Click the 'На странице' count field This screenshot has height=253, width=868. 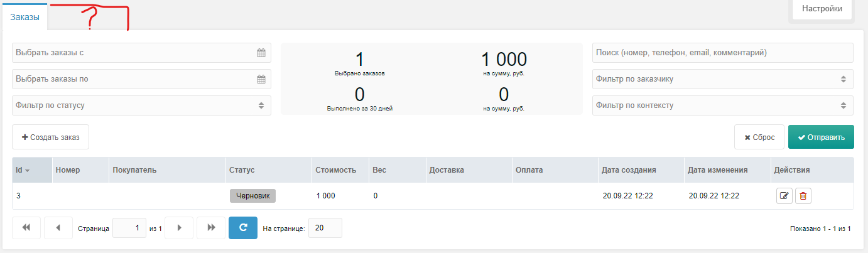(x=325, y=228)
